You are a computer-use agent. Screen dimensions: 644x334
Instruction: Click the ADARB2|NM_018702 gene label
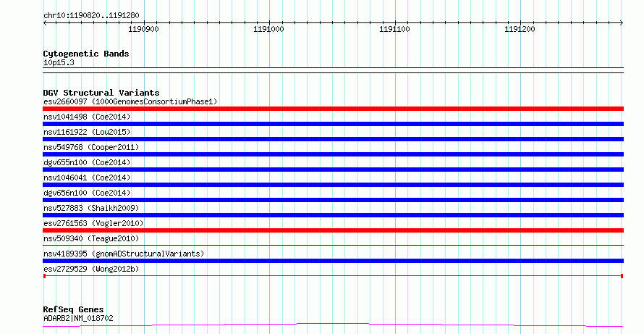(x=78, y=318)
